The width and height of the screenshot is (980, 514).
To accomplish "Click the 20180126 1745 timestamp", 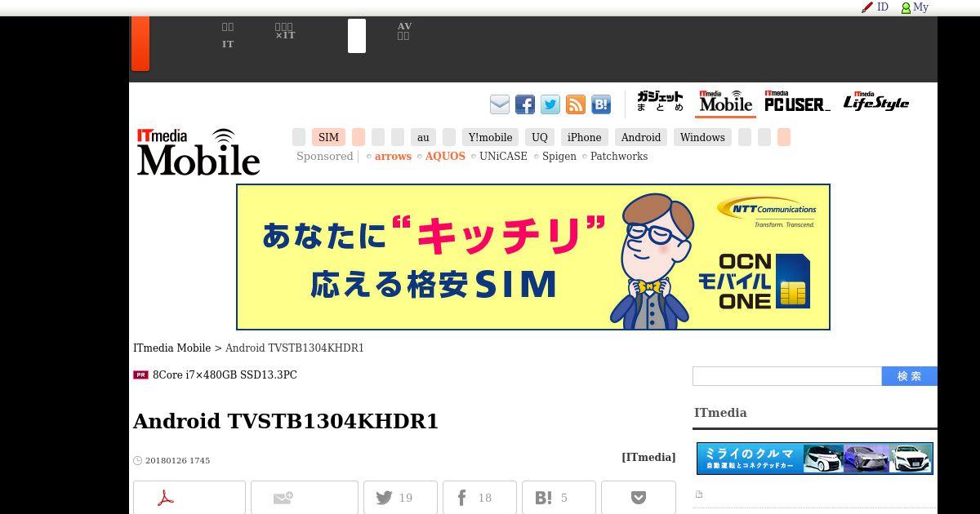I will [x=177, y=461].
